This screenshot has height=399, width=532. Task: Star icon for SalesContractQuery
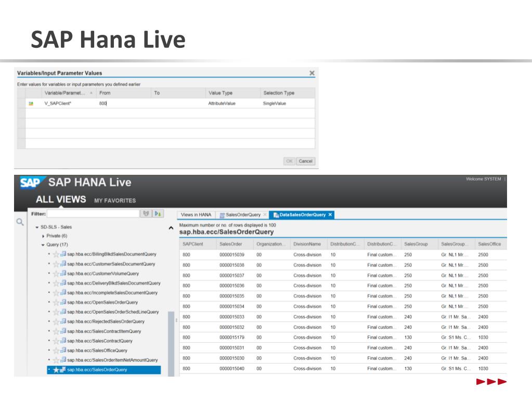(x=56, y=341)
